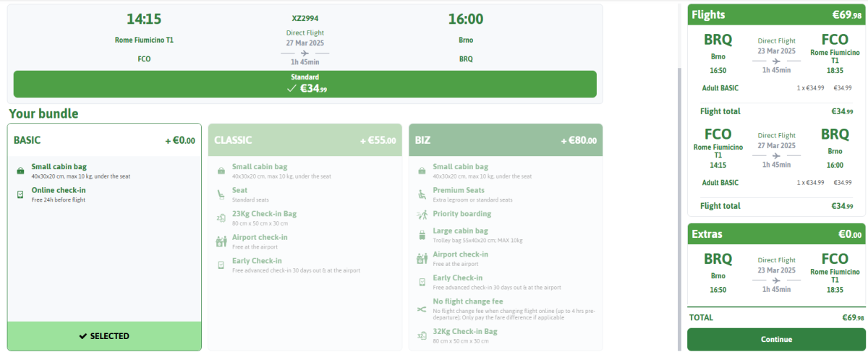The height and width of the screenshot is (352, 868).
Task: Click the BASIC bundle header price
Action: coord(180,141)
